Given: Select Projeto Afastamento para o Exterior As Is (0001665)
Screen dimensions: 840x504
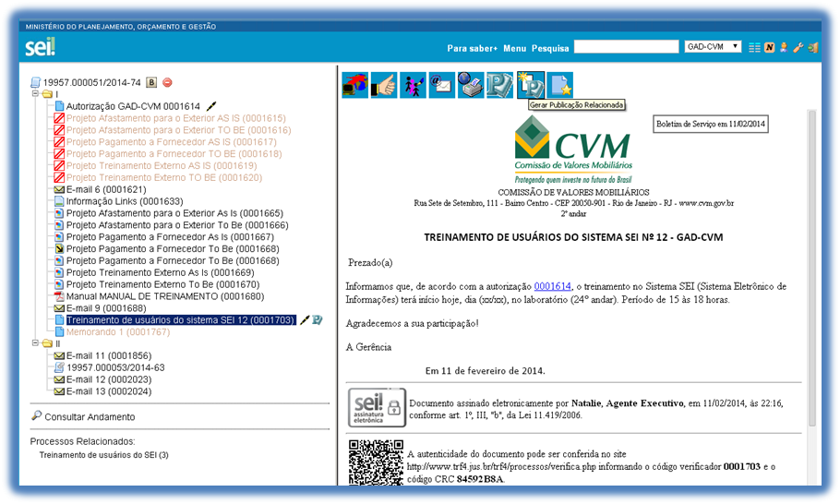Looking at the screenshot, I should click(x=174, y=213).
